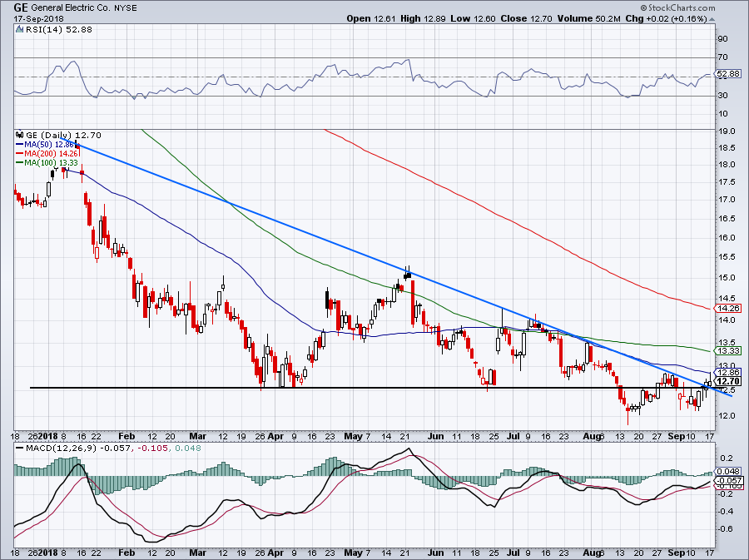
Task: Click the bold 12.70 last price tag
Action: pos(728,381)
